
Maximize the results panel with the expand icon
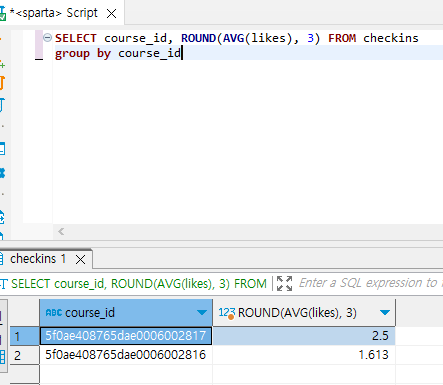click(284, 283)
